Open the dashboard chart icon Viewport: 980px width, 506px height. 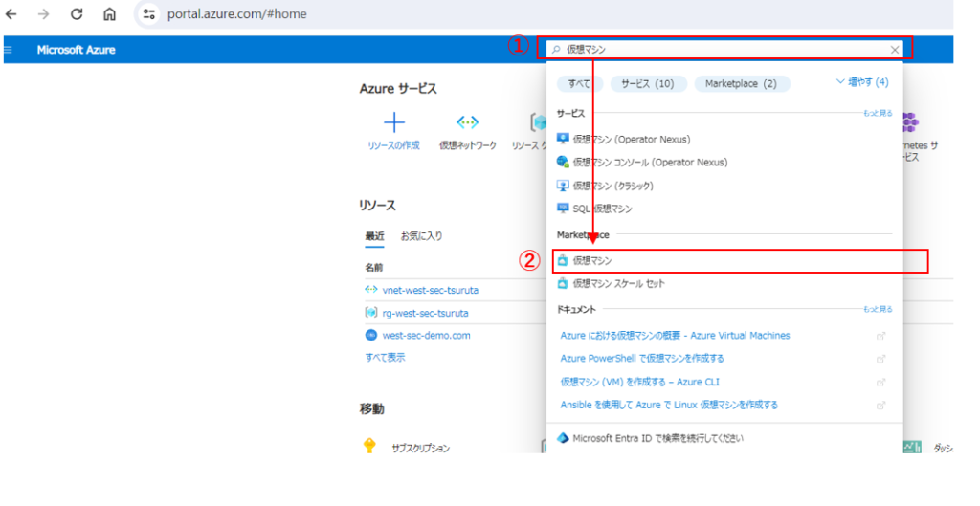912,447
